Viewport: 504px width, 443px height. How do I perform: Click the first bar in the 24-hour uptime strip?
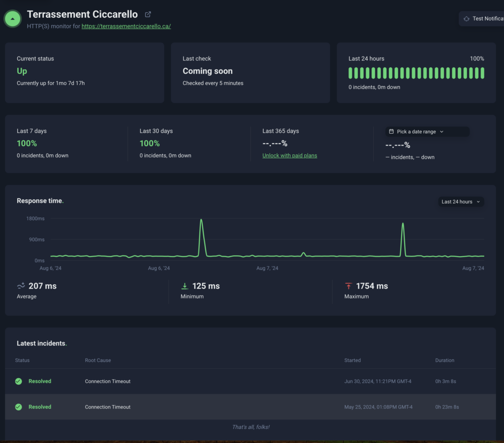(351, 73)
